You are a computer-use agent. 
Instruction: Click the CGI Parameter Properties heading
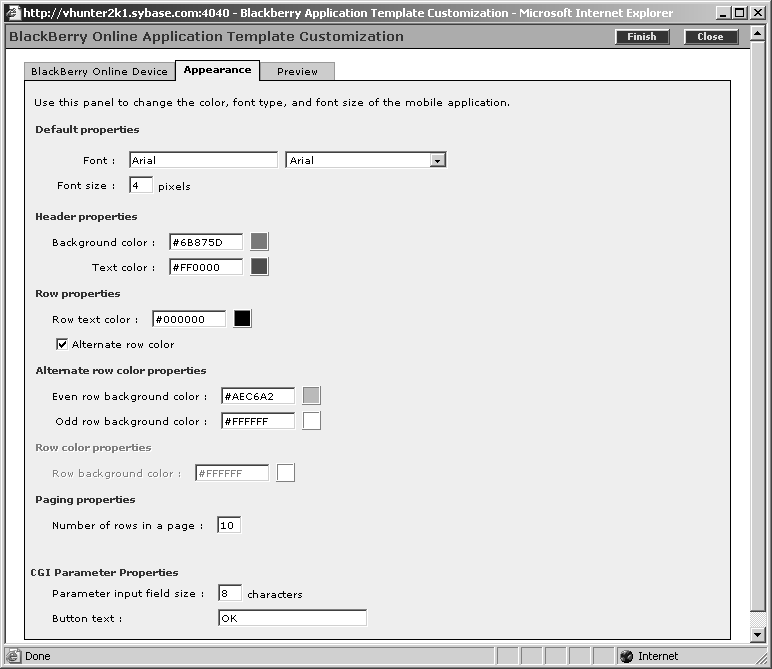(104, 573)
